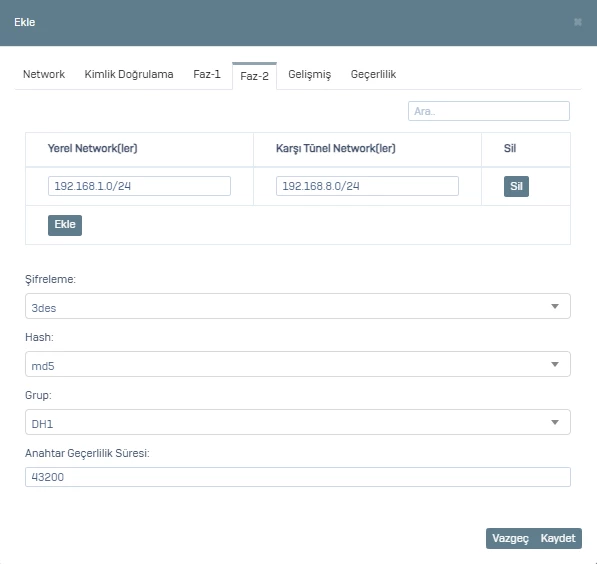This screenshot has width=597, height=564.
Task: Select the Faz-2 tab
Action: click(254, 76)
